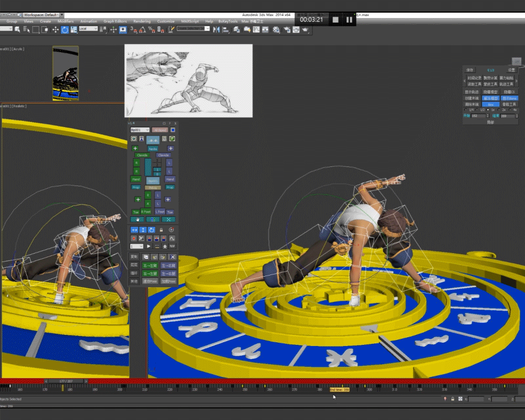
Task: Click delete pose X icon in biped panel
Action: [172, 257]
